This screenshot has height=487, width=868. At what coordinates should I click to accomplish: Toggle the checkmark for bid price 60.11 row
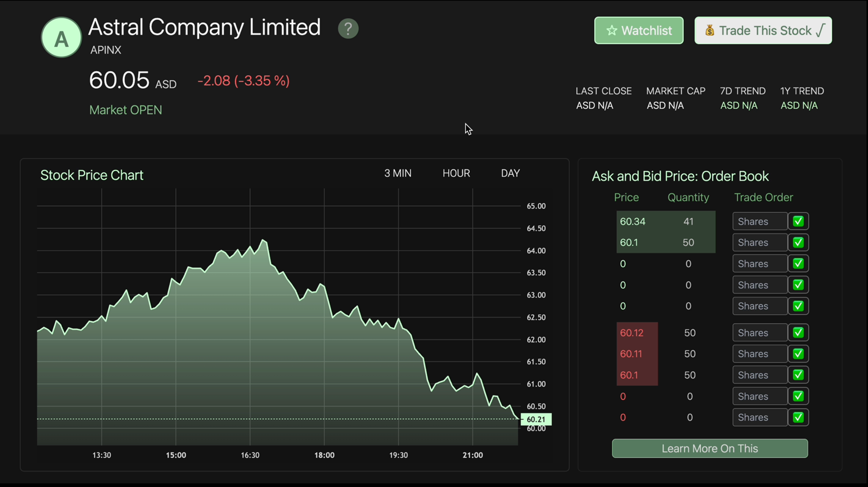click(x=798, y=353)
